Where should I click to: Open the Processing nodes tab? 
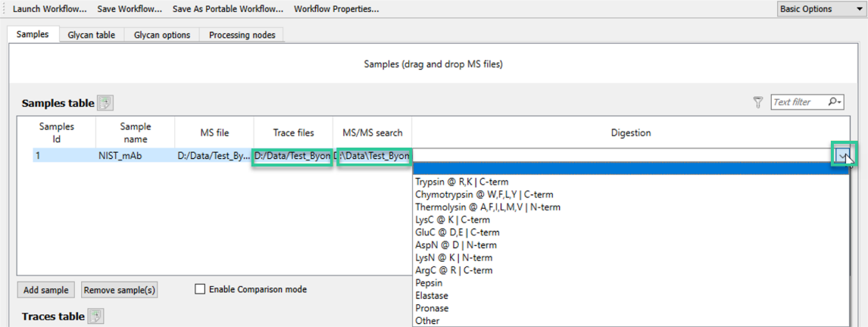click(x=242, y=34)
